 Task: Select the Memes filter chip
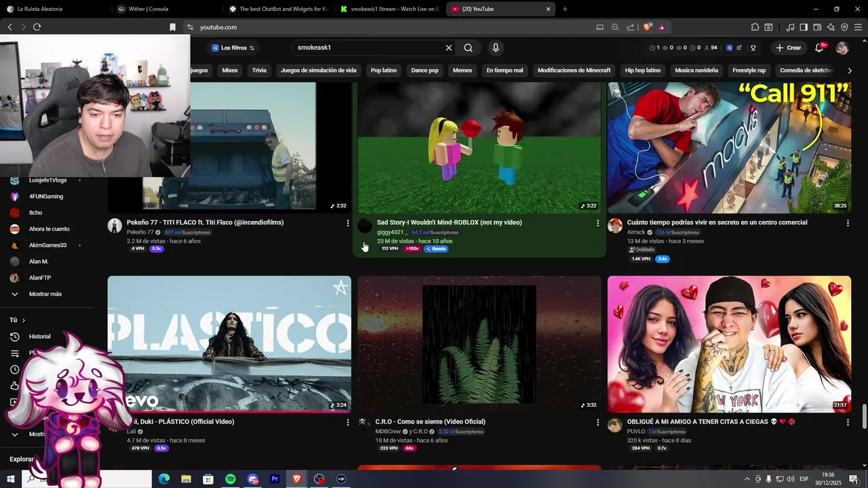pyautogui.click(x=462, y=70)
